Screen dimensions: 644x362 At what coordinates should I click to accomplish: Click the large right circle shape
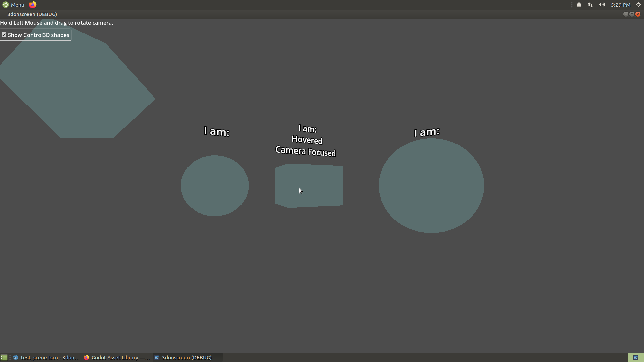(x=431, y=186)
